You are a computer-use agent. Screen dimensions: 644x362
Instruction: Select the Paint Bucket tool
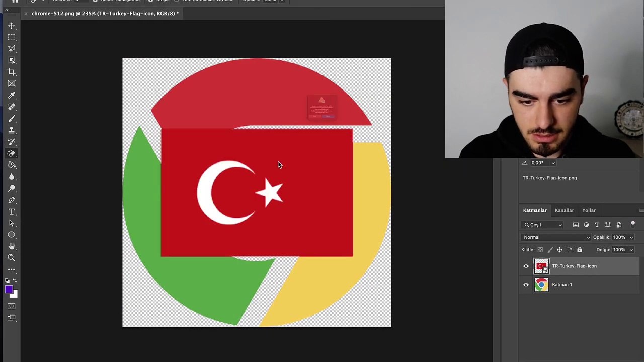click(12, 165)
